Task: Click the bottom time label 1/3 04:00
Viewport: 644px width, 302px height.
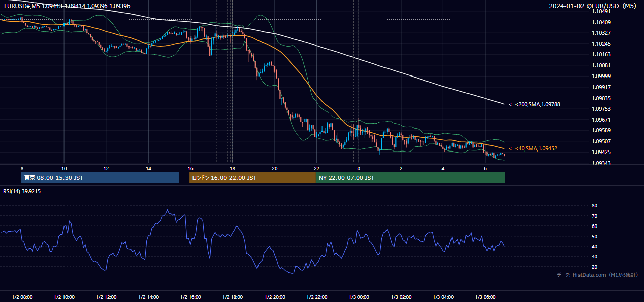Action: [x=443, y=297]
